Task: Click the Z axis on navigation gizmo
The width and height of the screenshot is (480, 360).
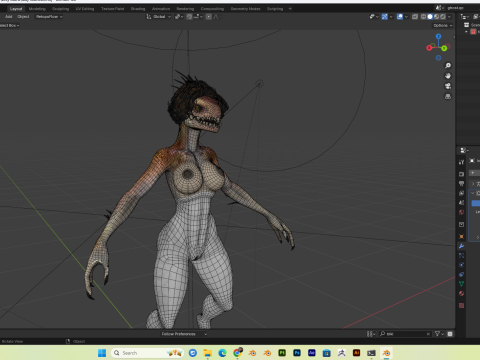Action: (438, 36)
